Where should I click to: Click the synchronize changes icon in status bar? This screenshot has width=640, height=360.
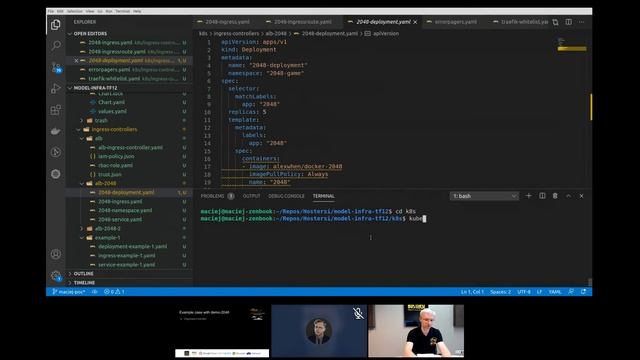[95, 292]
